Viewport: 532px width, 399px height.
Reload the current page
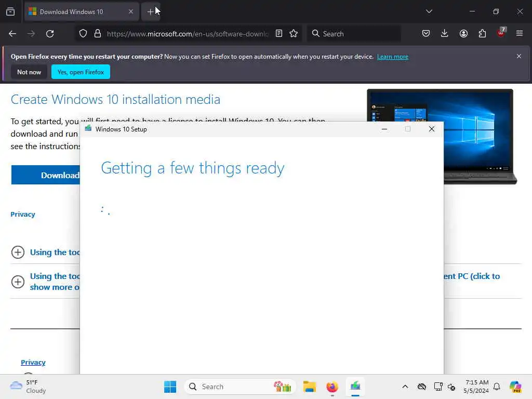coord(50,34)
